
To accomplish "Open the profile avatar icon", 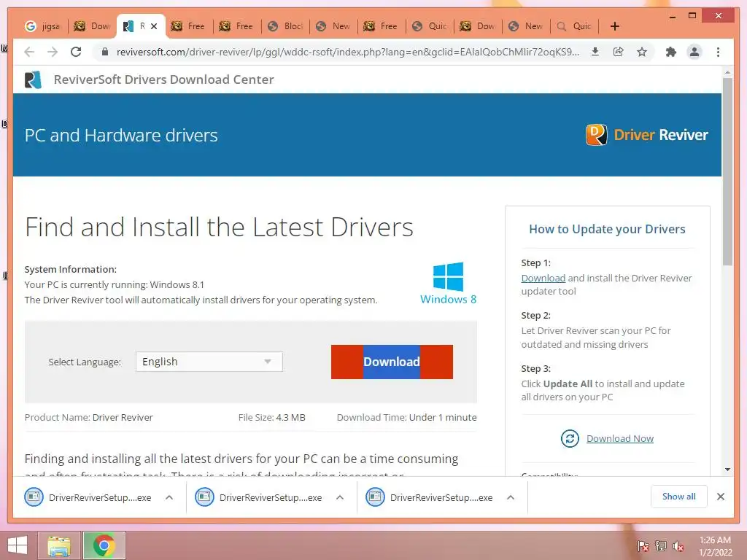I will click(x=694, y=52).
